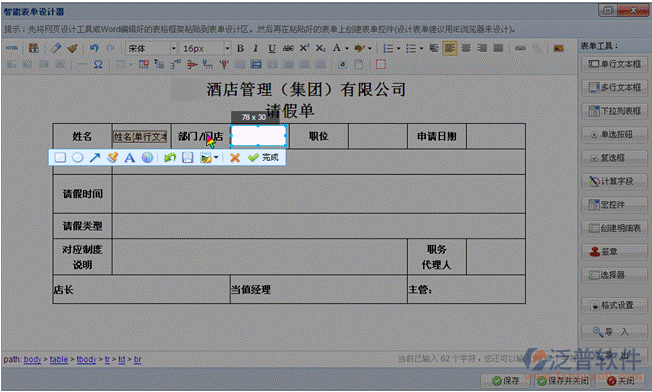Add a 下拉列表框 control
Screen dimensions: 652x392
tap(614, 111)
